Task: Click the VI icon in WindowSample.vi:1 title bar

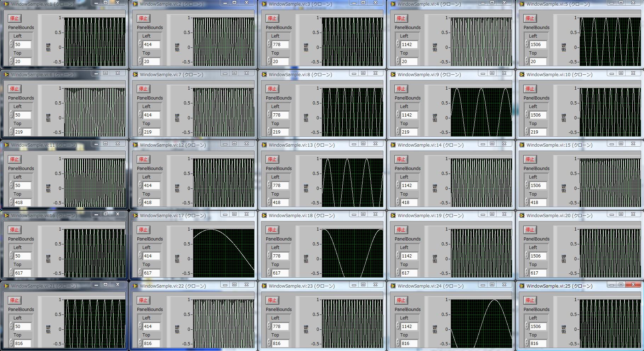Action: [6, 4]
